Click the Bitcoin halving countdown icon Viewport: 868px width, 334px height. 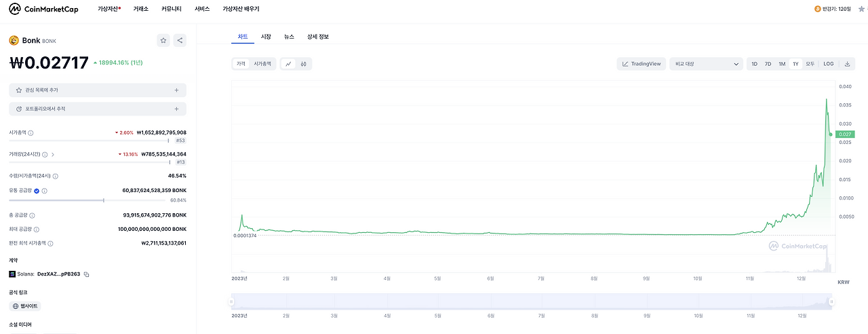(x=817, y=9)
